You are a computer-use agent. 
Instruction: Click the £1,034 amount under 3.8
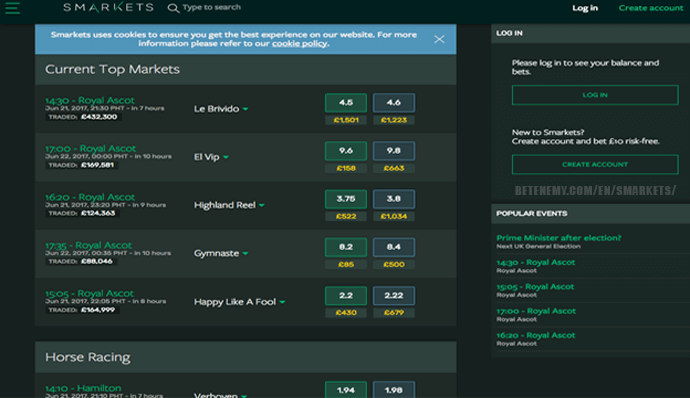pos(393,217)
